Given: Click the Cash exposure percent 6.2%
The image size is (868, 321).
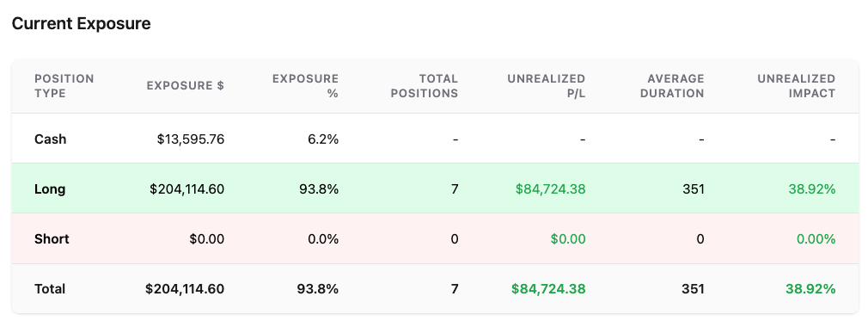Looking at the screenshot, I should coord(323,139).
